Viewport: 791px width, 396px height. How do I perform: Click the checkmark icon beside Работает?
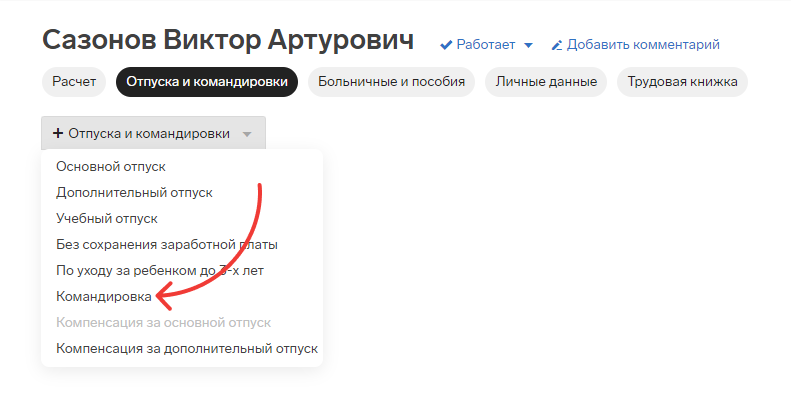(x=446, y=45)
